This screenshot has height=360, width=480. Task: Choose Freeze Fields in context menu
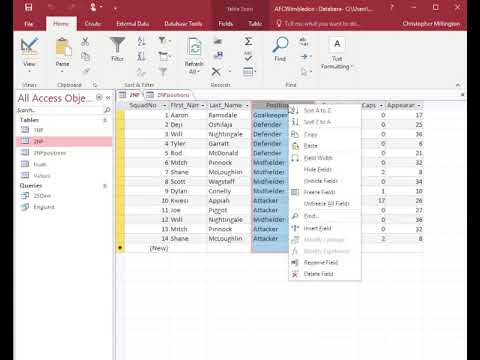click(325, 192)
